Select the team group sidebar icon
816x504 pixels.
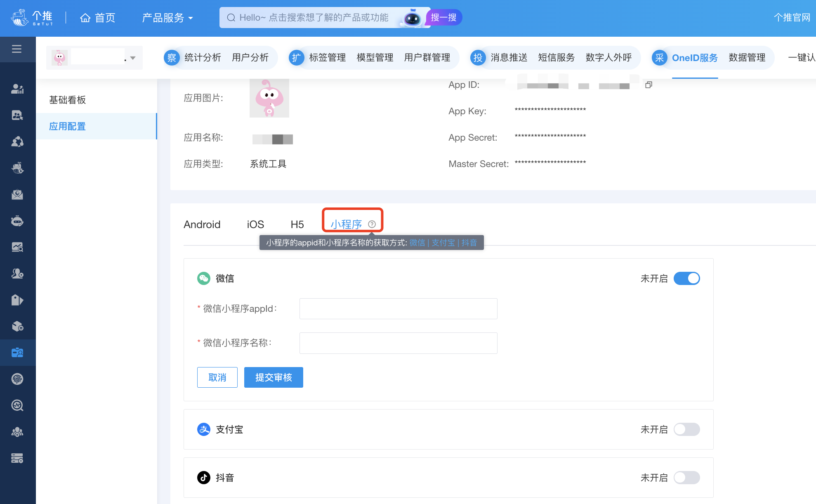(x=17, y=432)
